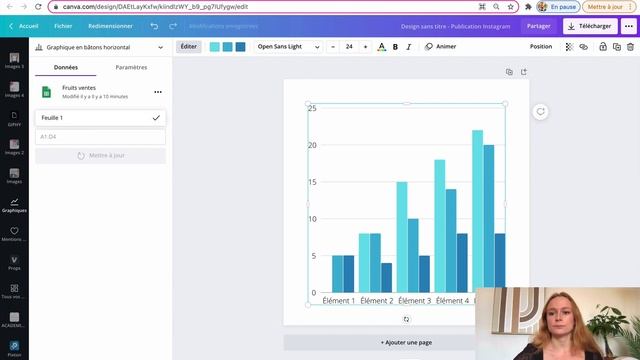Open the transparency checker icon
Screen dimensions: 640x360
pyautogui.click(x=569, y=47)
